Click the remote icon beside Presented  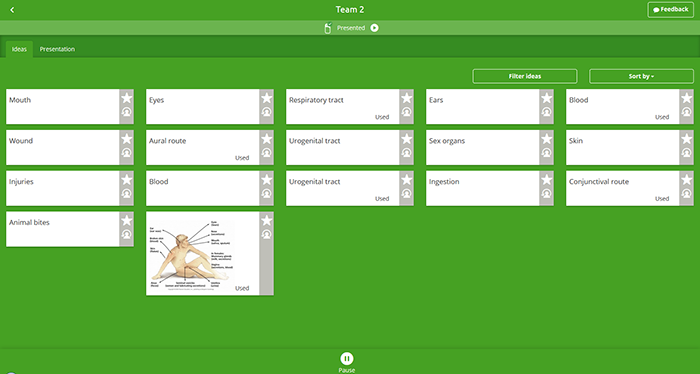(328, 28)
